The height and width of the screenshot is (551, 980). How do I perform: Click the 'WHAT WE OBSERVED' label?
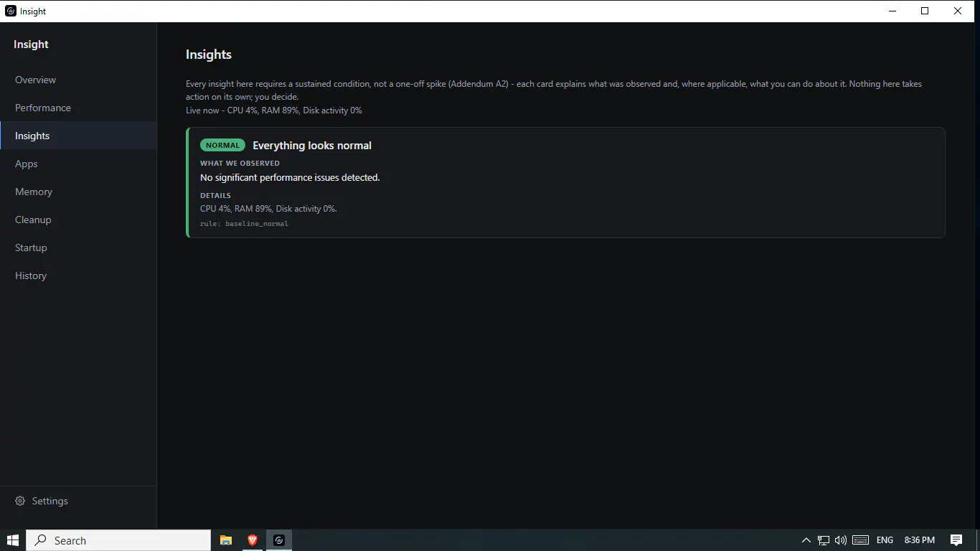click(x=240, y=164)
